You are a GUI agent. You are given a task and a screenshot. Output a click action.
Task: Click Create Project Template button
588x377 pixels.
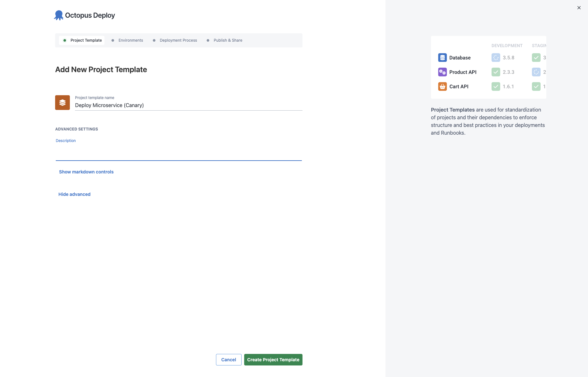pyautogui.click(x=273, y=360)
